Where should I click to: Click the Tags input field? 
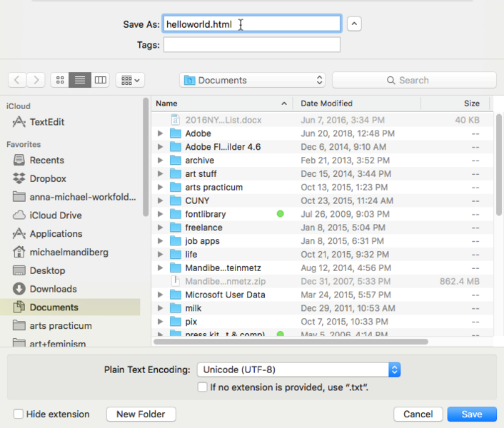coord(251,45)
